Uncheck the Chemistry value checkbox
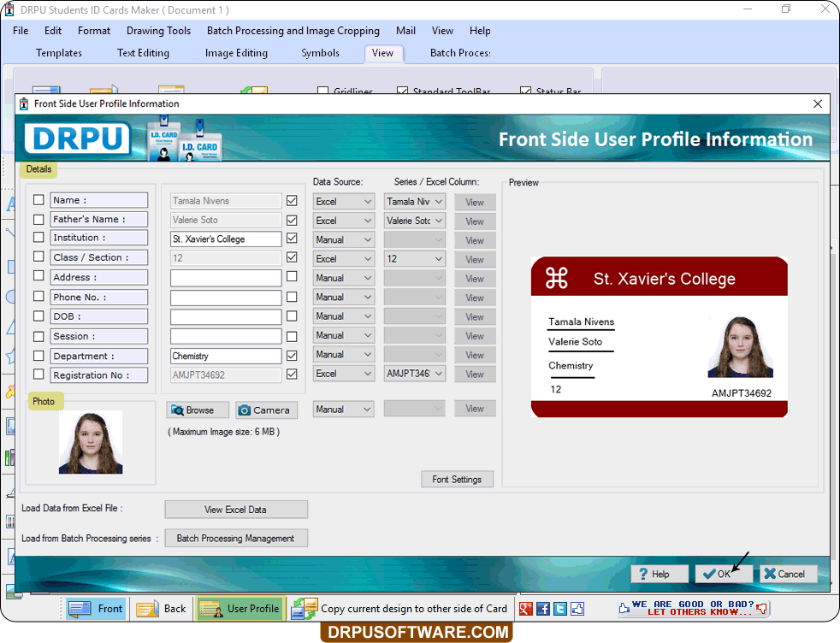The height and width of the screenshot is (643, 840). click(x=292, y=355)
